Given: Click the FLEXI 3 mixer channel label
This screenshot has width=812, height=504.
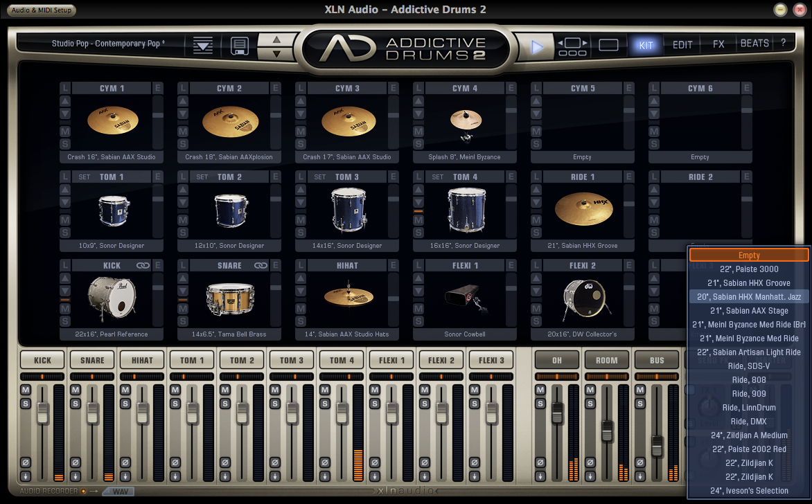Looking at the screenshot, I should (491, 360).
